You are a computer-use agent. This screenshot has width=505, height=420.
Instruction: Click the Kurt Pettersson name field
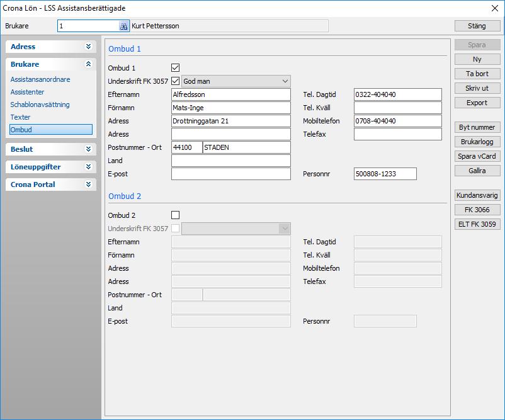click(x=229, y=26)
